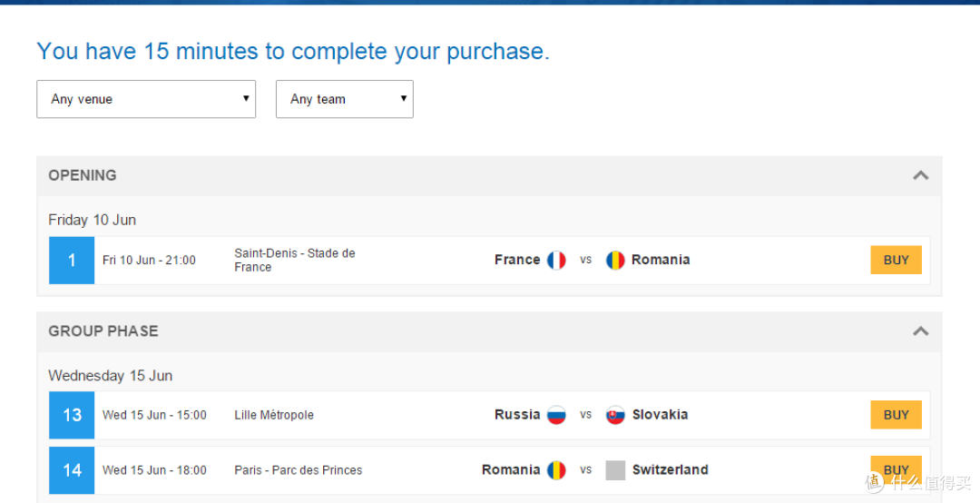This screenshot has width=980, height=503.
Task: Click the Slovakia flag icon
Action: pos(615,415)
